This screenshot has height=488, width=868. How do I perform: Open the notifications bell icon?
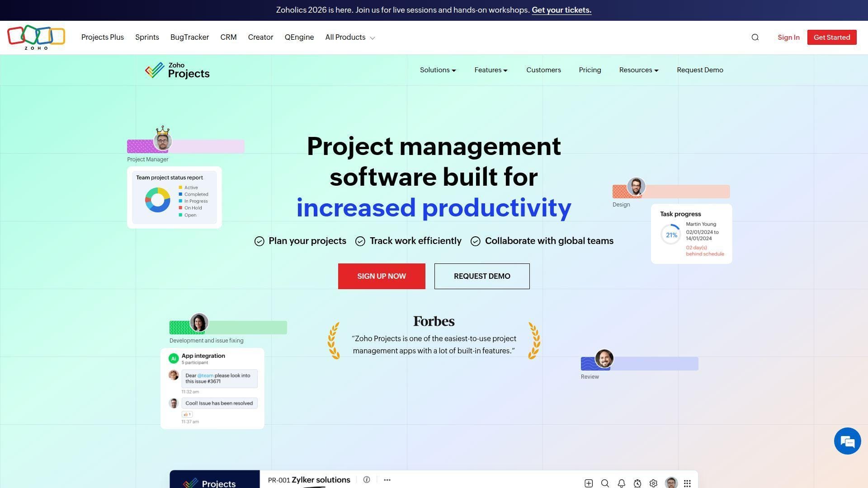click(621, 483)
